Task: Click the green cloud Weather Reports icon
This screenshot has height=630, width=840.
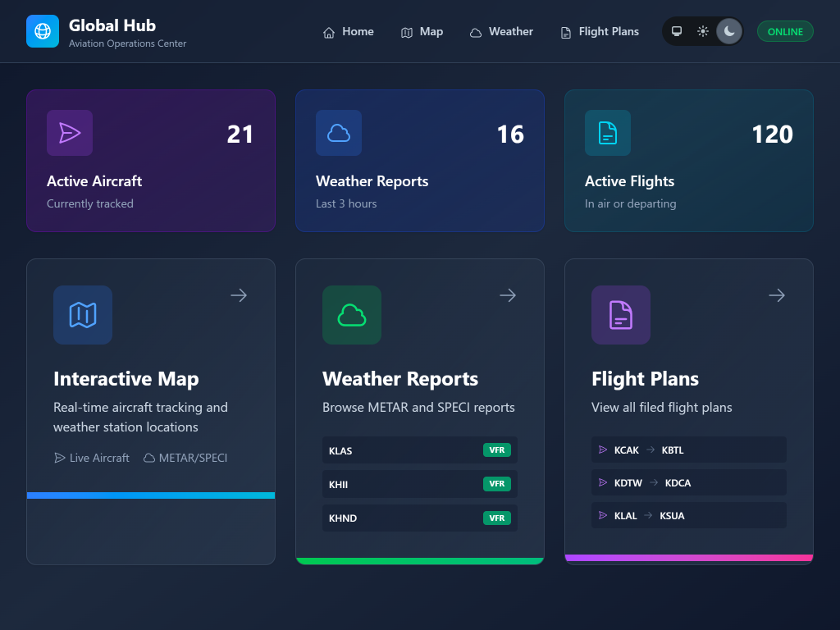Action: (352, 315)
